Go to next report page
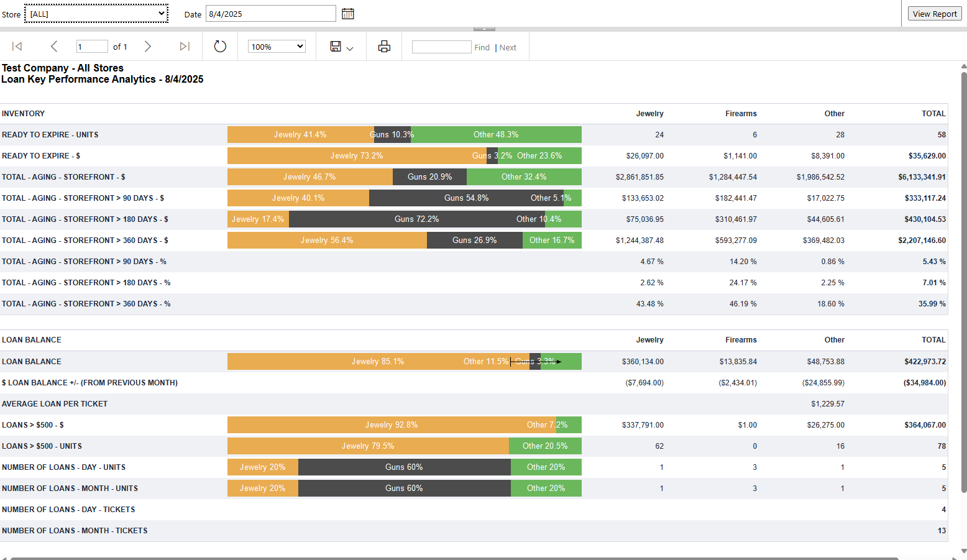 pyautogui.click(x=148, y=47)
